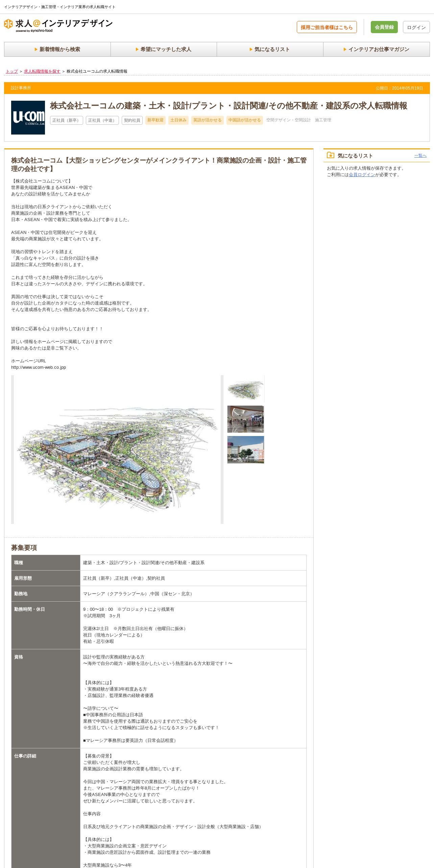Select the 新卒歓迎 orange tag

155,120
